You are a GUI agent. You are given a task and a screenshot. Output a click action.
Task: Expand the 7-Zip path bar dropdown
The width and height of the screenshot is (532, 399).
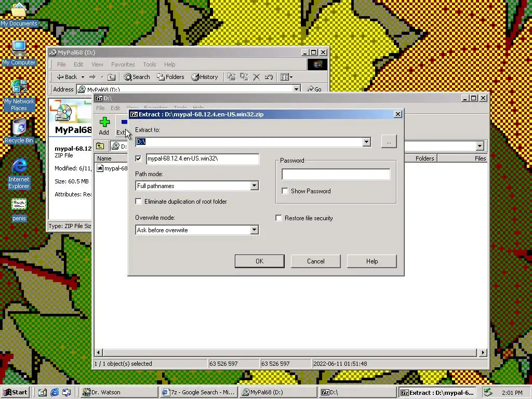[x=480, y=146]
